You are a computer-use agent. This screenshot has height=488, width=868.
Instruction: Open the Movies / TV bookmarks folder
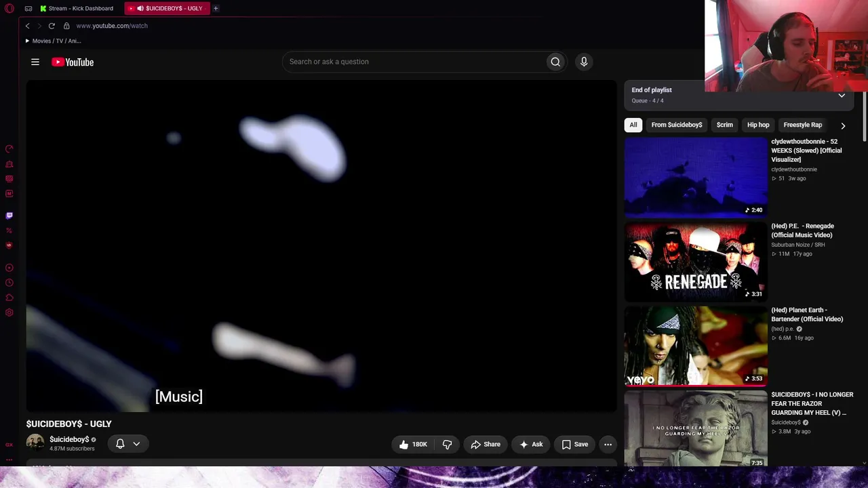(53, 41)
